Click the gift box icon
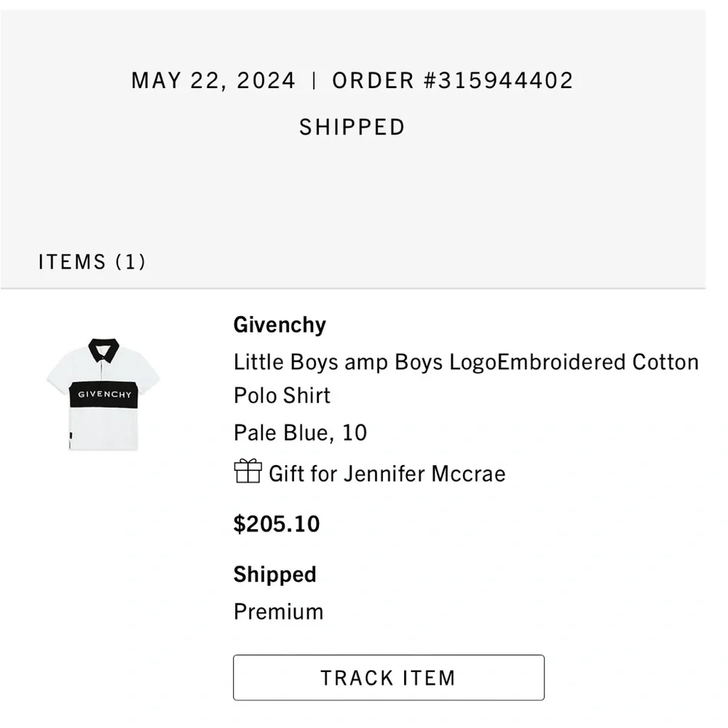 click(x=248, y=471)
